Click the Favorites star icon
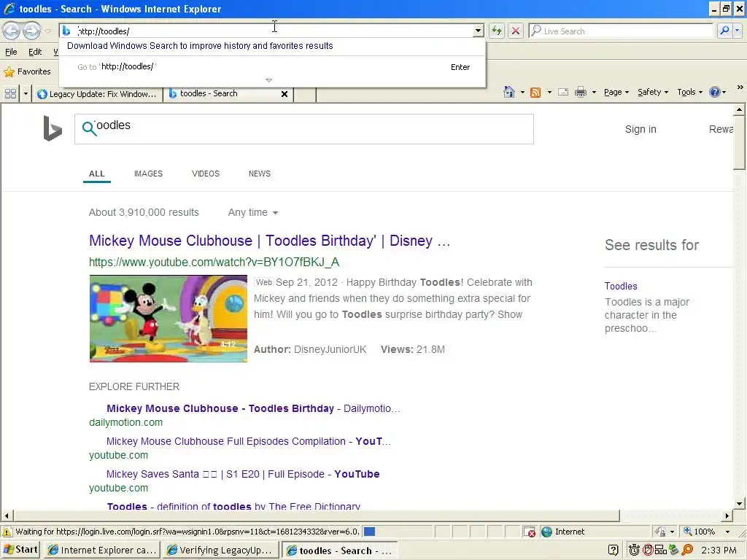Screen dimensions: 747x560 click(9, 72)
